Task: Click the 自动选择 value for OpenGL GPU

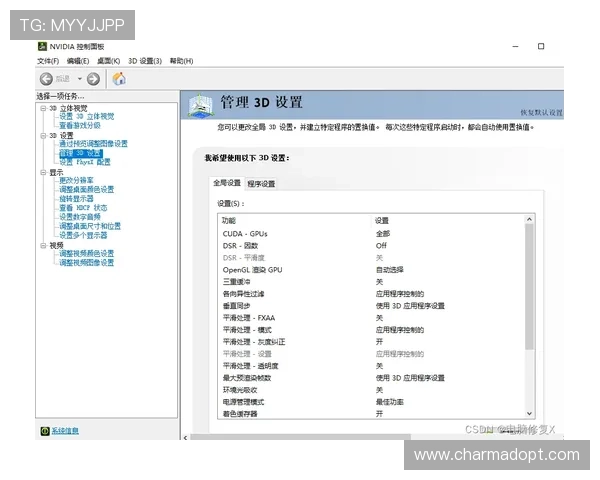Action: 390,270
